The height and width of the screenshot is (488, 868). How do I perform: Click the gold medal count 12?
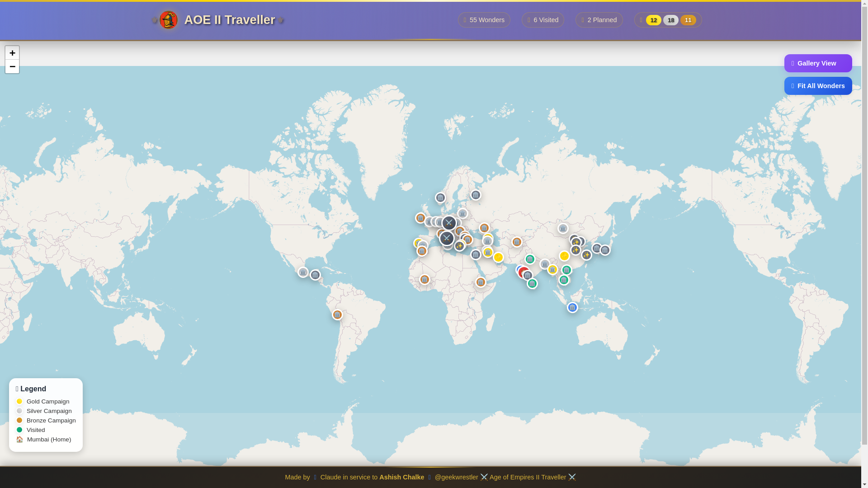point(653,20)
